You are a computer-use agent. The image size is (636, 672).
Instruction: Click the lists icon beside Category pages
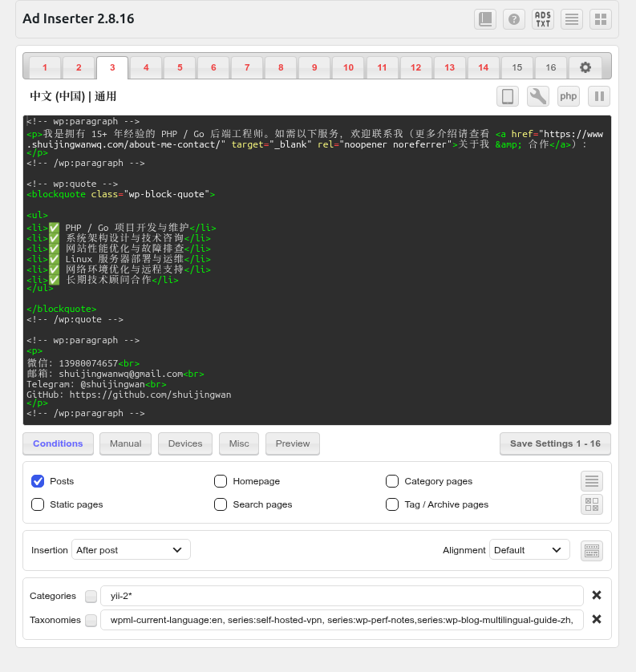click(592, 481)
